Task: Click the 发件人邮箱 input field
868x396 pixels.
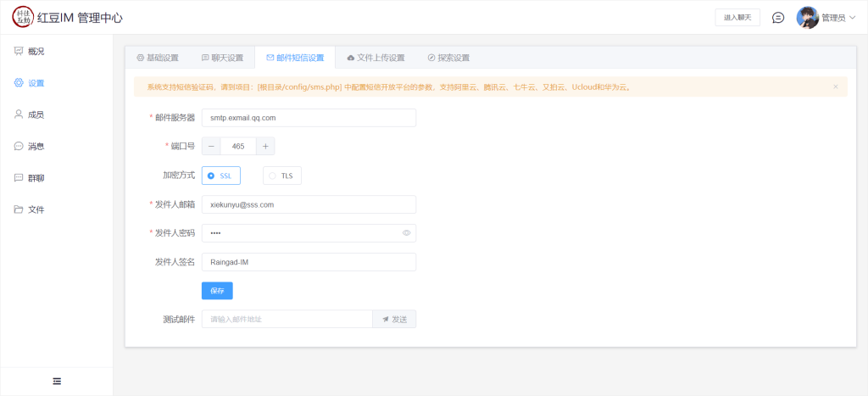Action: point(309,204)
